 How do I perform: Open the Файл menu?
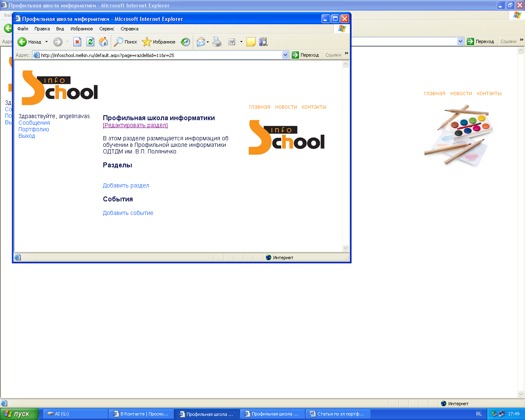click(x=23, y=29)
